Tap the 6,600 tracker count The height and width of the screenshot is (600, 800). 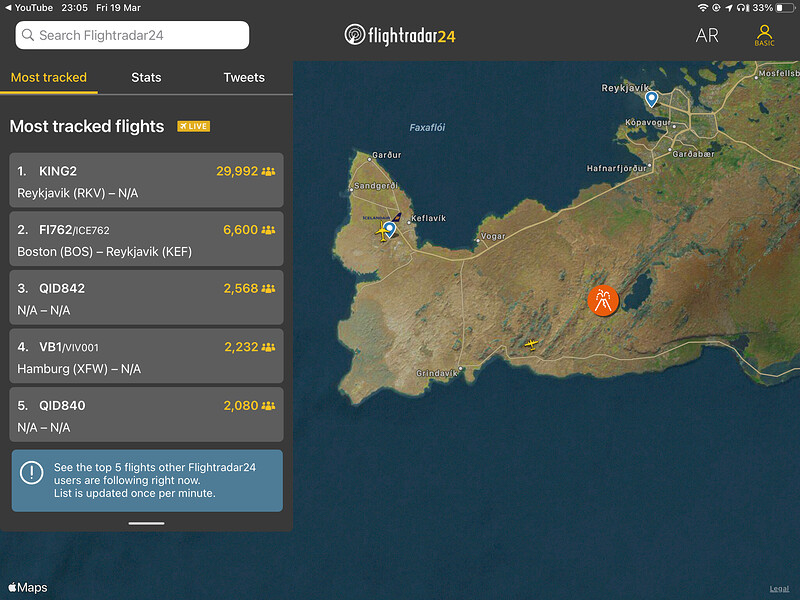[240, 230]
